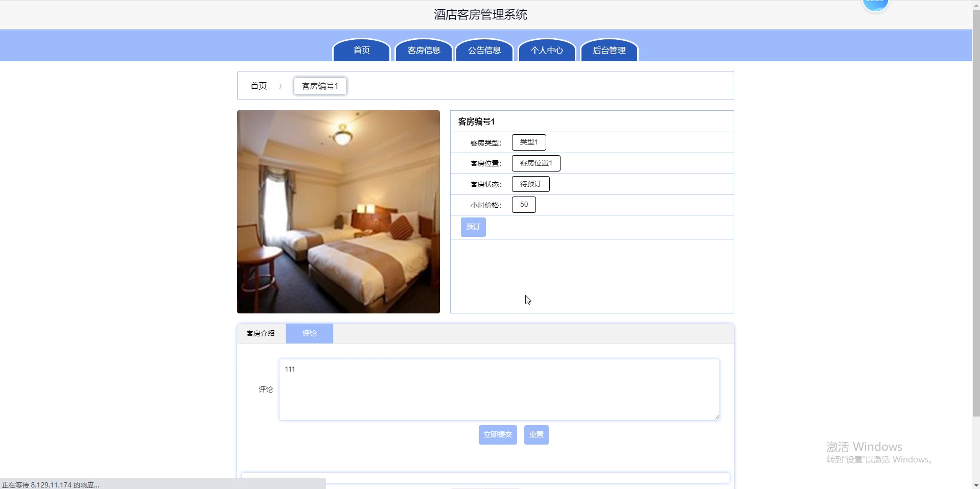This screenshot has width=980, height=489.
Task: Submit the comment with 立即提交
Action: coord(498,435)
